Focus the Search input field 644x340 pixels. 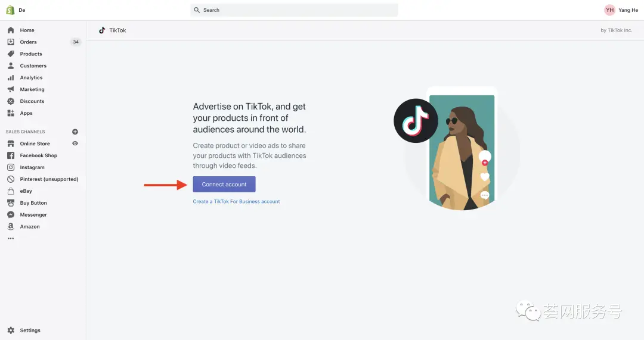[294, 10]
